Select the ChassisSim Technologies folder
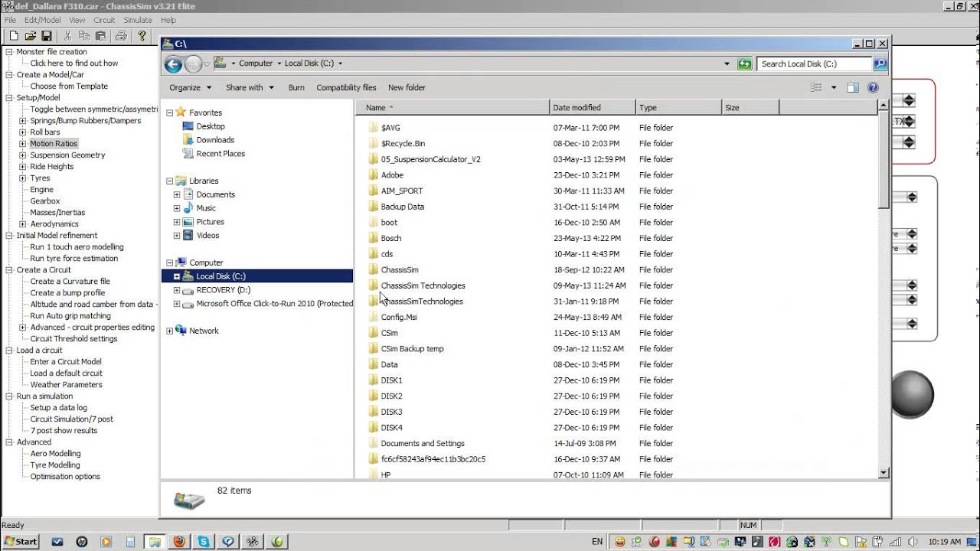 coord(423,285)
